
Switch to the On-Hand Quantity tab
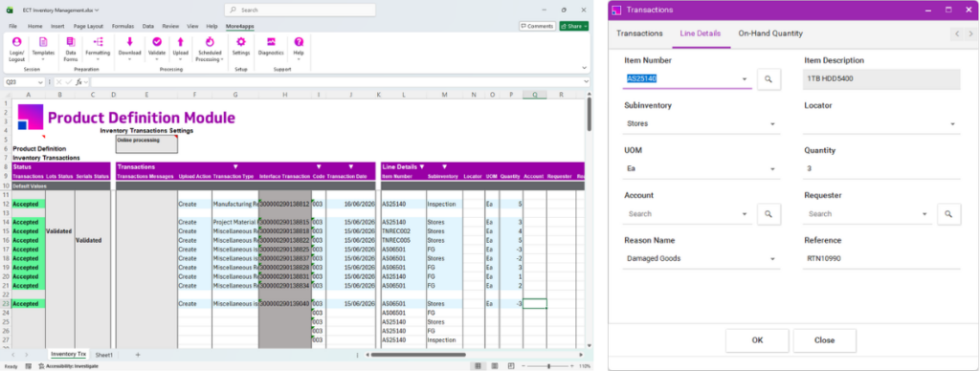tap(770, 33)
